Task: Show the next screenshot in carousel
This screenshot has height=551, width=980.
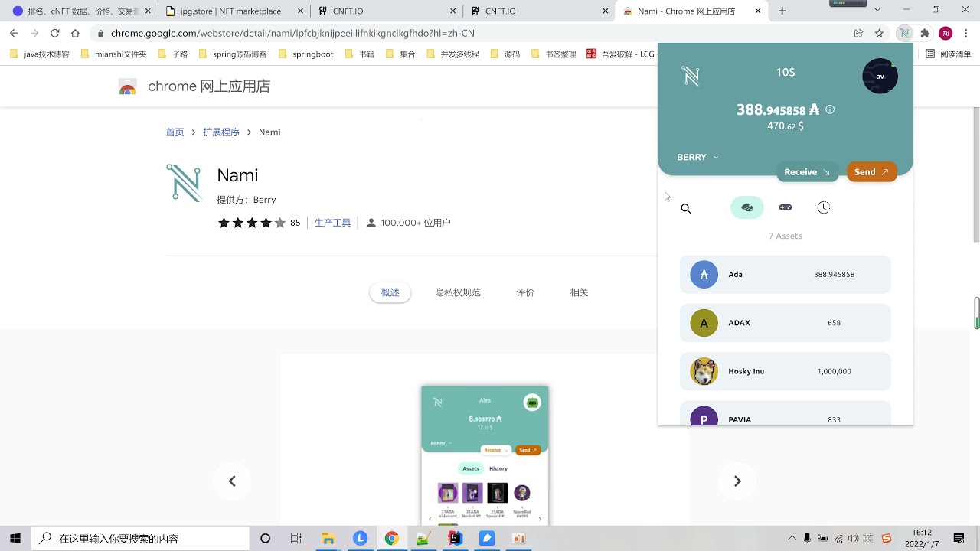Action: [x=737, y=481]
